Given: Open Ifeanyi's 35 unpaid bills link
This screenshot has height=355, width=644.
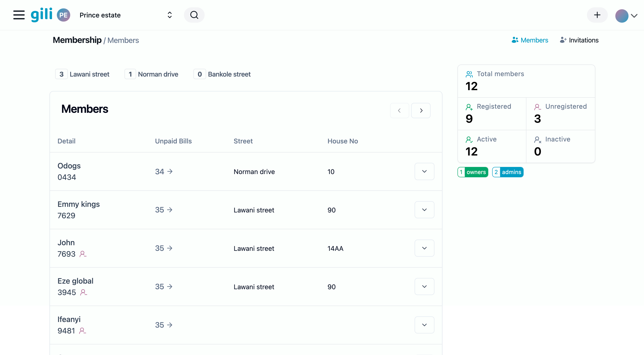Looking at the screenshot, I should point(164,325).
